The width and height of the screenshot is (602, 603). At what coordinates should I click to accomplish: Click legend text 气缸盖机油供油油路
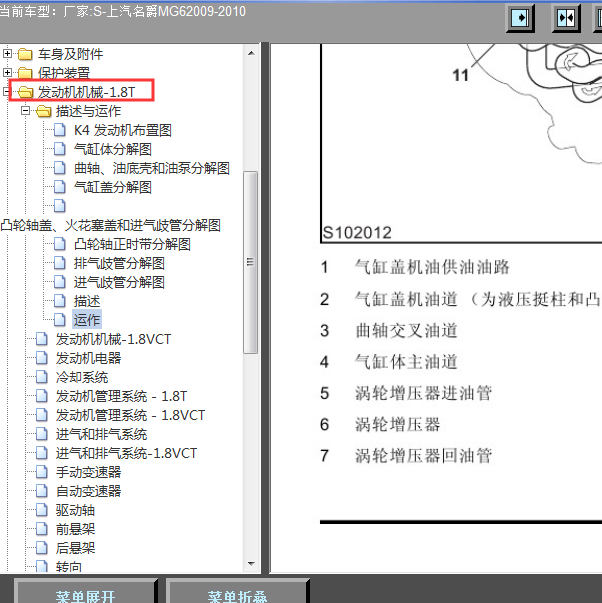click(x=432, y=267)
